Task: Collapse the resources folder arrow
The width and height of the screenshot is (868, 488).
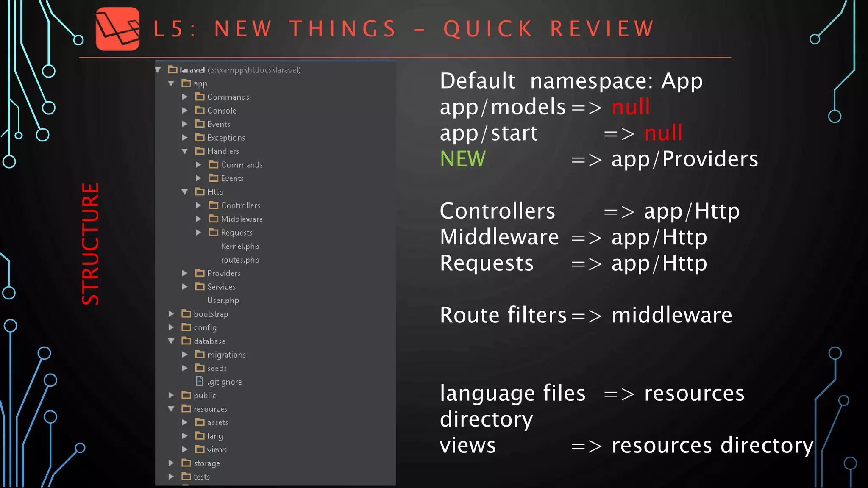Action: [x=171, y=409]
